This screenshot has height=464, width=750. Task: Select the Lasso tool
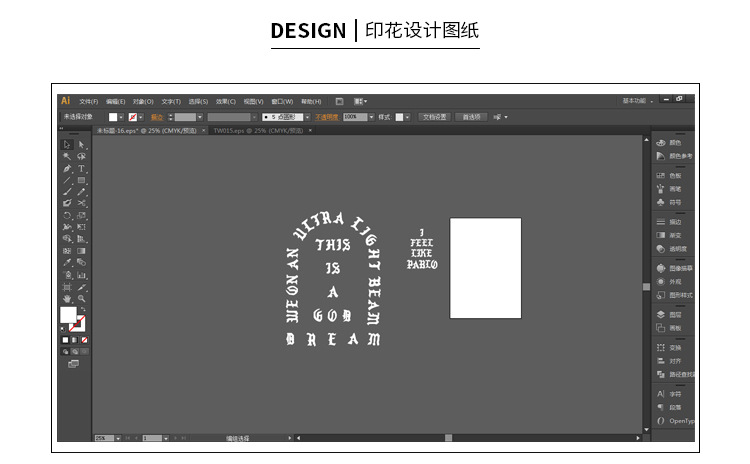coord(81,156)
